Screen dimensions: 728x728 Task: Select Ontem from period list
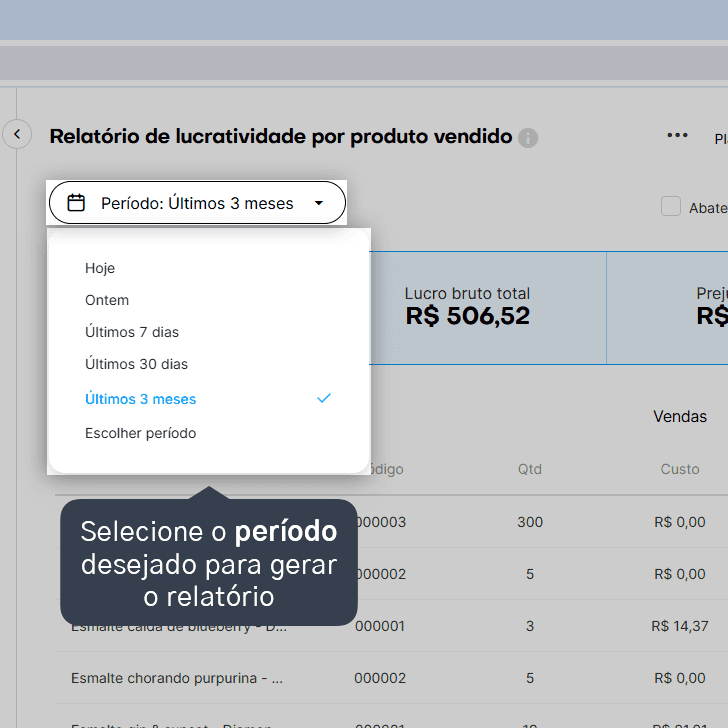(107, 300)
